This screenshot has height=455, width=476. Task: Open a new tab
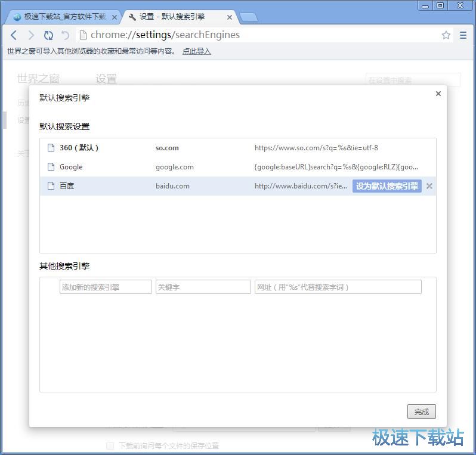[x=249, y=18]
